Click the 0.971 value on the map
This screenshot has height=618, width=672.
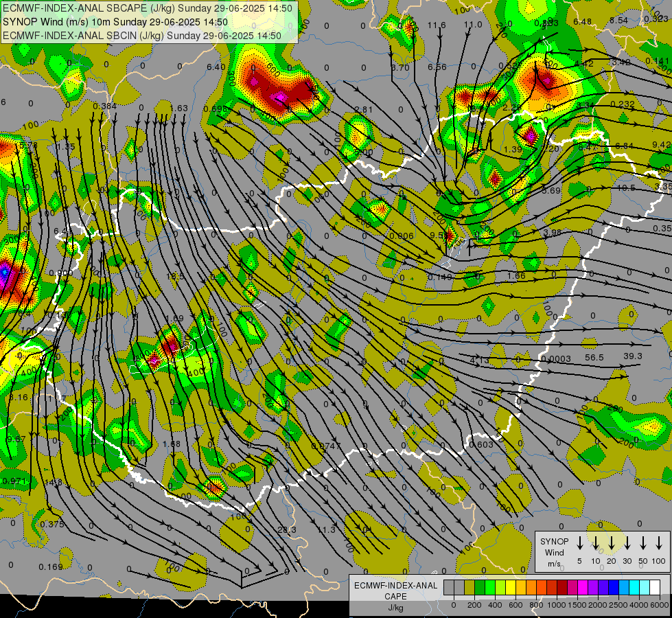point(14,481)
